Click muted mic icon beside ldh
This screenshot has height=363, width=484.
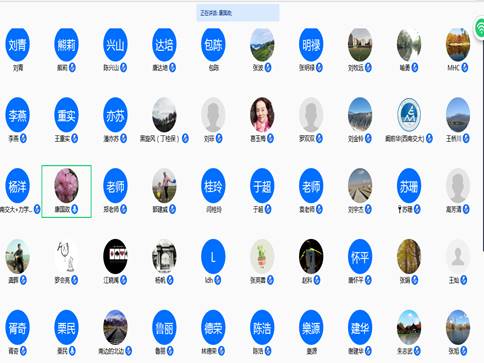point(217,280)
